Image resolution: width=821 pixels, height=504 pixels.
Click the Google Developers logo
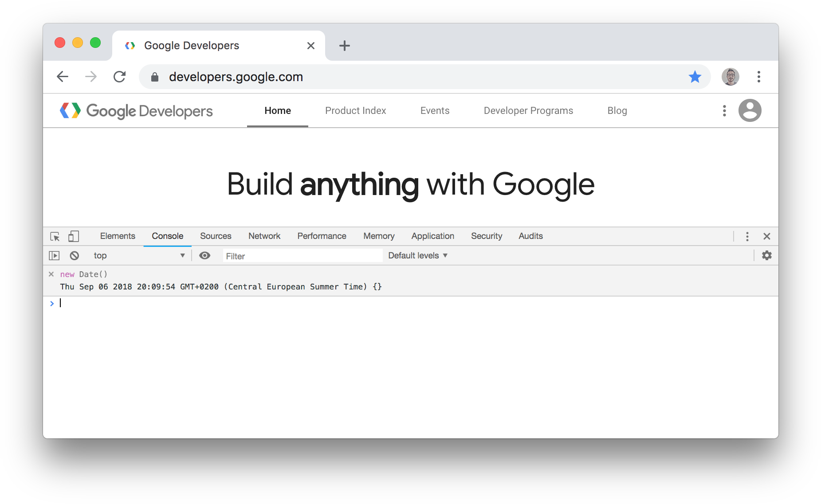tap(136, 111)
